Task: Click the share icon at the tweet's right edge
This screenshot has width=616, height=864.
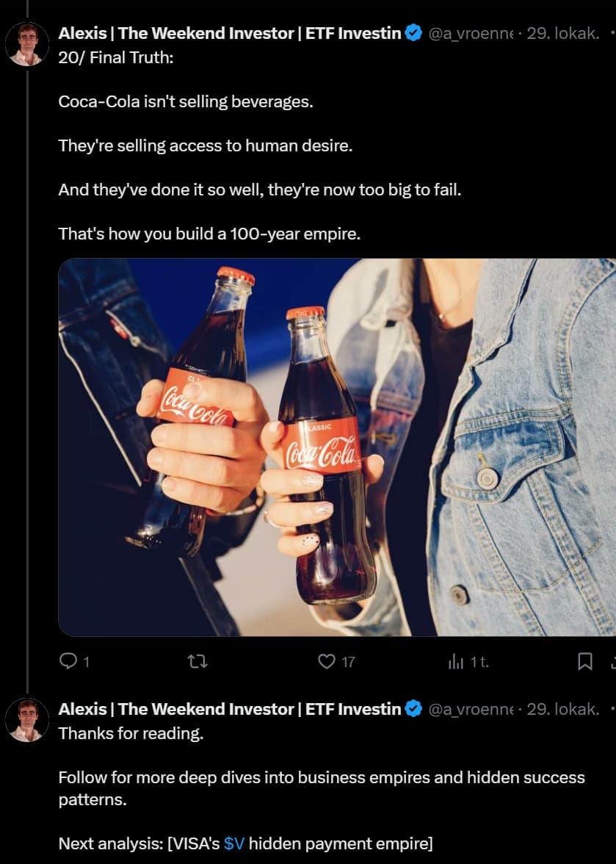Action: point(612,662)
